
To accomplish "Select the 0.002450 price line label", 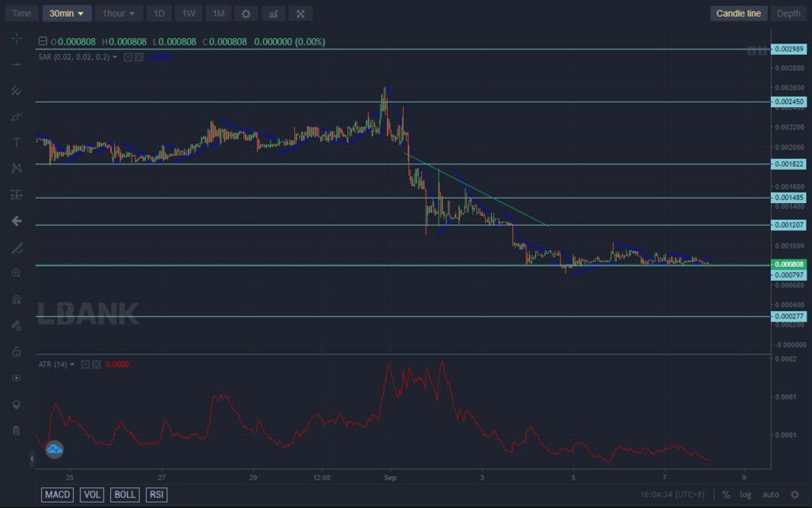I will 789,102.
